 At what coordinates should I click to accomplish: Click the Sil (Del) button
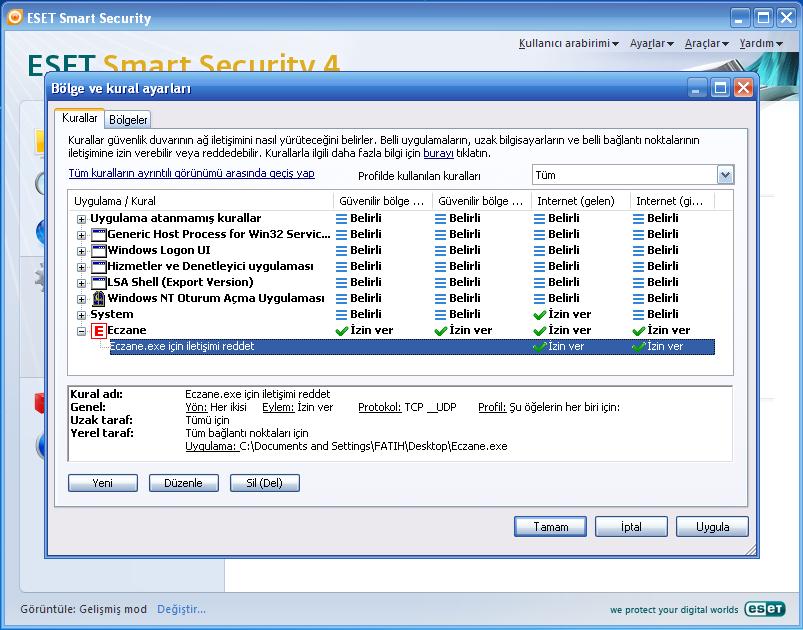(265, 483)
